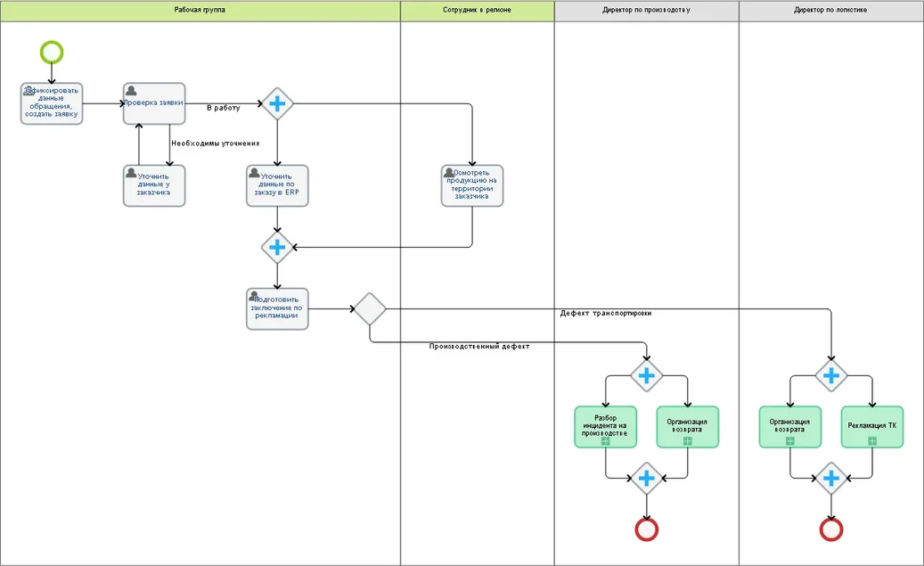Expand logistics lane "Организация возврата" subprocess marker

[x=789, y=440]
